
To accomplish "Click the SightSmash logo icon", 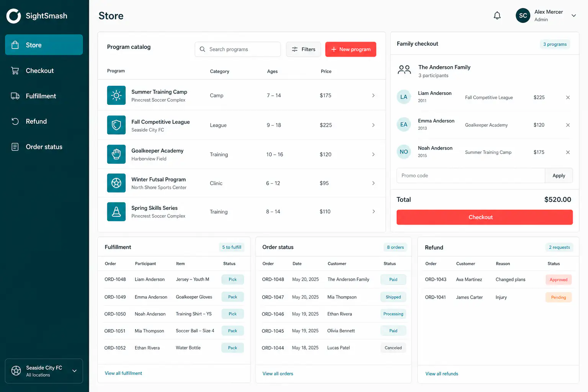I will (14, 16).
